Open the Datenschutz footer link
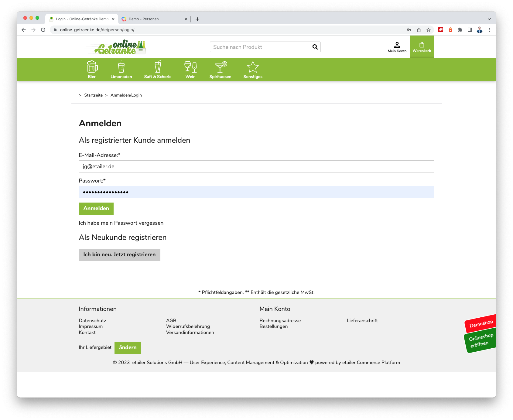513x420 pixels. 92,320
